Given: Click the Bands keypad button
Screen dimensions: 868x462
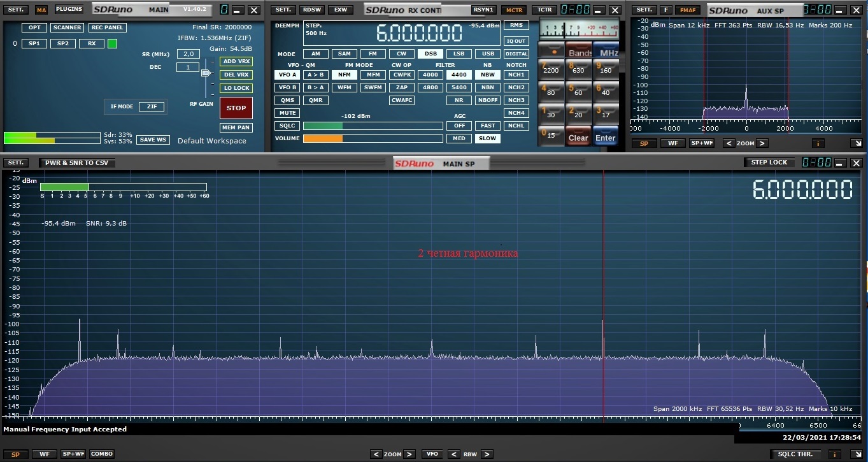Looking at the screenshot, I should pos(579,50).
